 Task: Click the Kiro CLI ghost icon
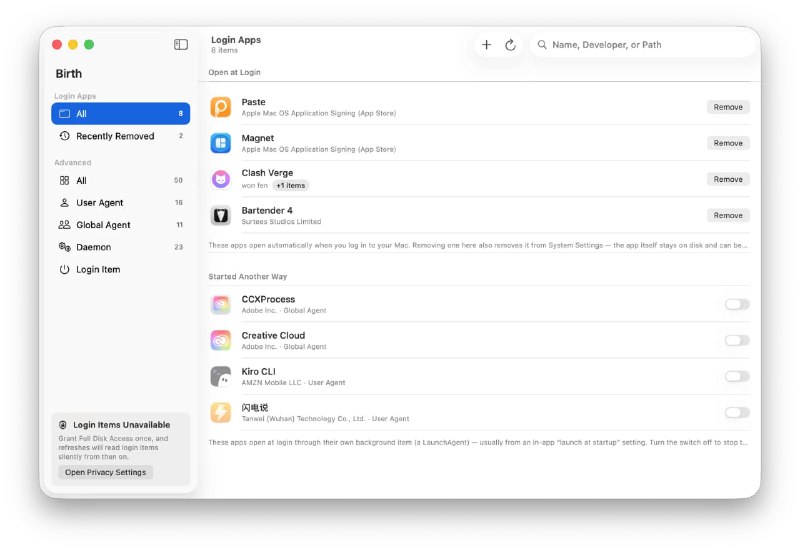[x=220, y=377]
